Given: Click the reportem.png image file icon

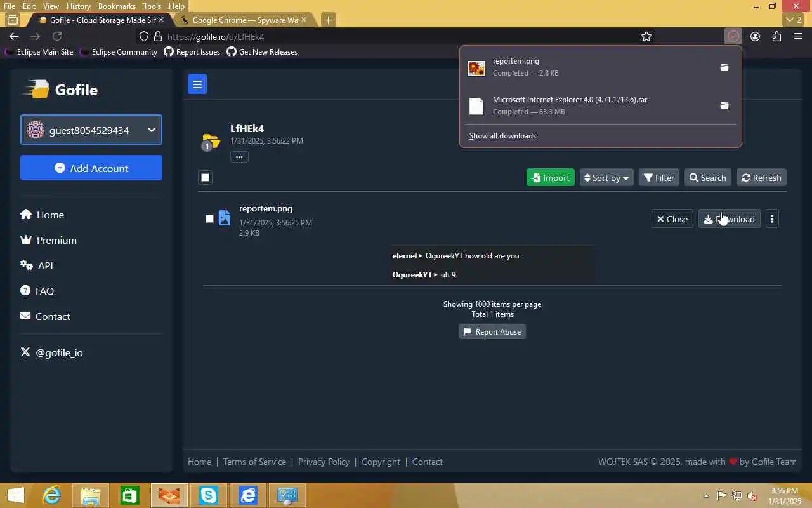Looking at the screenshot, I should coord(225,218).
